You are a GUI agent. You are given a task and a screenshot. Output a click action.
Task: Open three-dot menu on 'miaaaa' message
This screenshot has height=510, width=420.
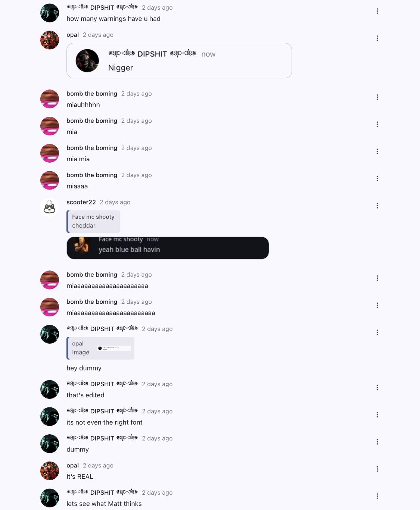tap(377, 179)
